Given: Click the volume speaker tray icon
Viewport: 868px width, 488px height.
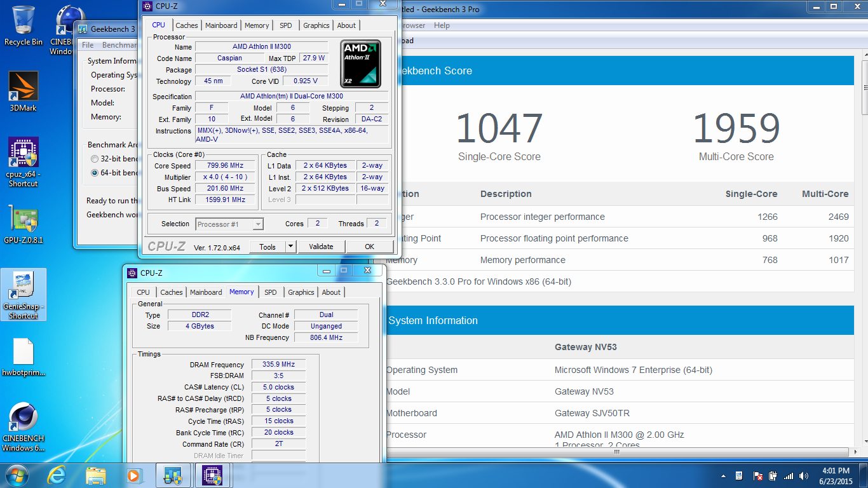Looking at the screenshot, I should pos(804,476).
